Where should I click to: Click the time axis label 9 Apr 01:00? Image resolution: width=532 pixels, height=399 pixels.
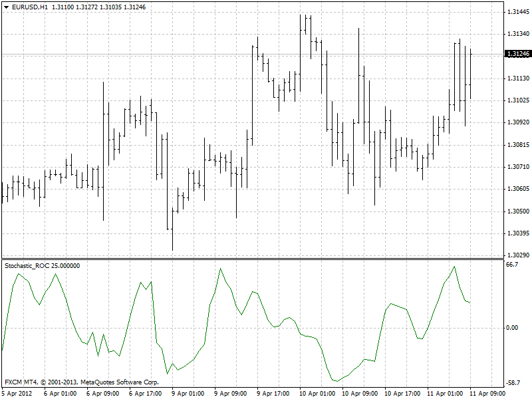pos(188,394)
